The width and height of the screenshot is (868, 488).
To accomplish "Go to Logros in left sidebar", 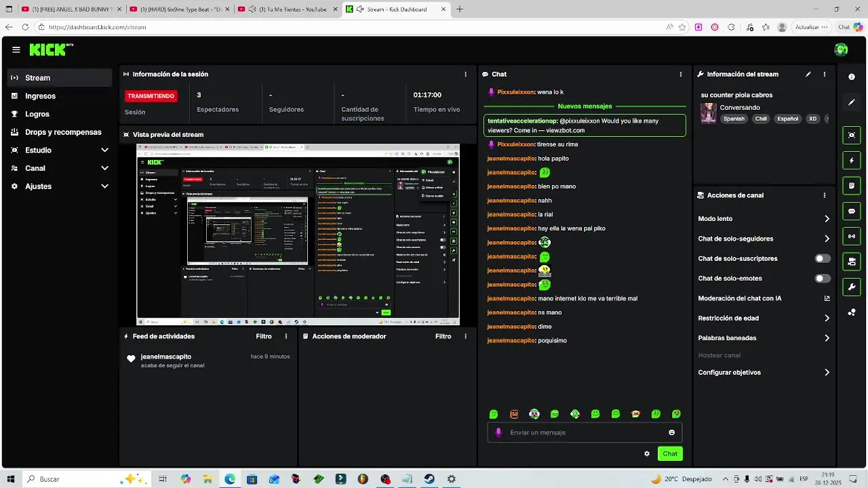I will [x=60, y=114].
